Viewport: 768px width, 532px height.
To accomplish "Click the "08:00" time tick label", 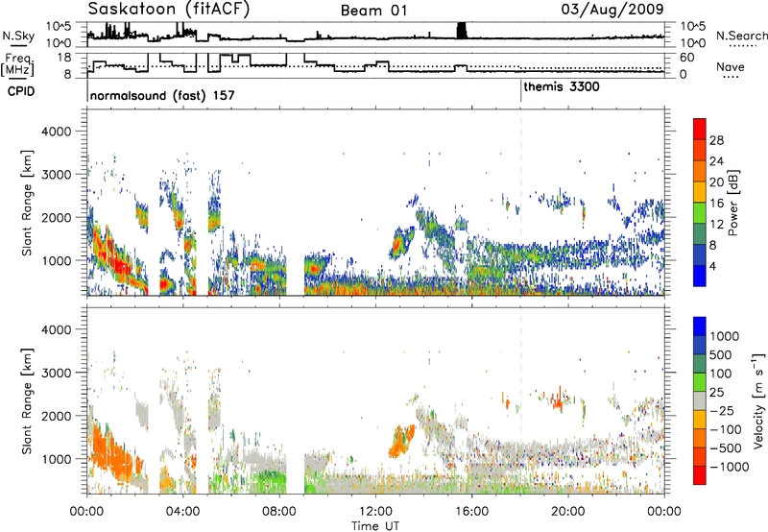I will pos(278,512).
